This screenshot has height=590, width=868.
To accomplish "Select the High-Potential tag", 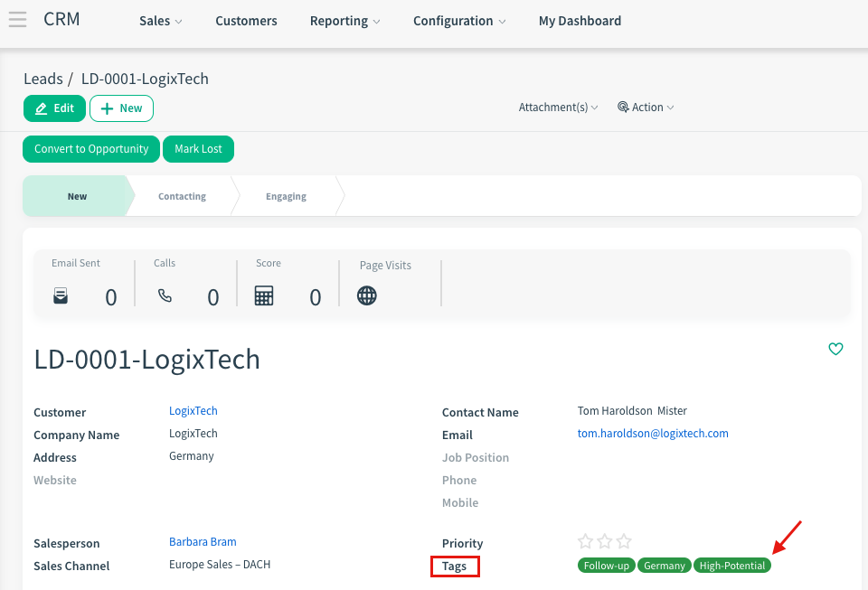I will click(732, 566).
